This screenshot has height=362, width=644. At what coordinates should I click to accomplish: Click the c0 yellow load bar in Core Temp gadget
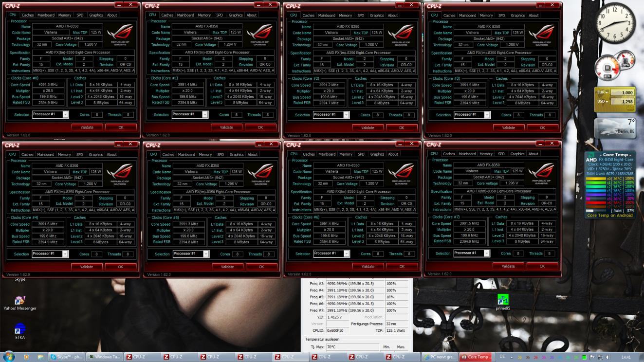click(x=596, y=179)
